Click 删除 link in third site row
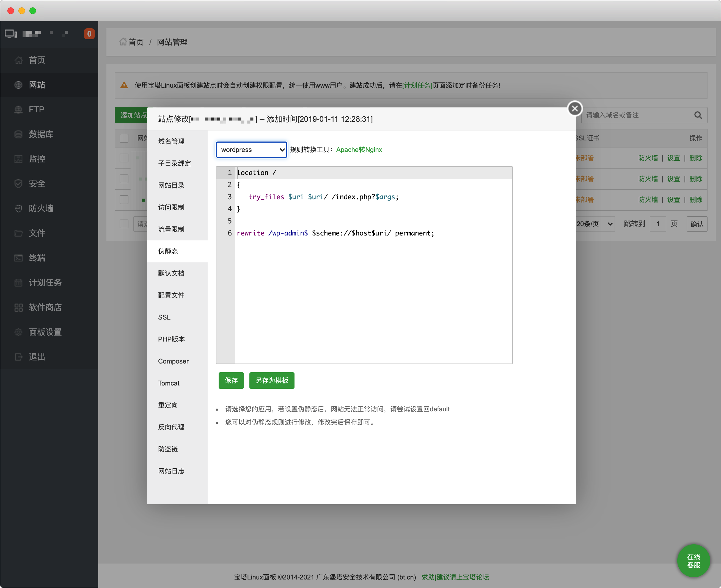Screen dimensions: 721x588 [696, 200]
